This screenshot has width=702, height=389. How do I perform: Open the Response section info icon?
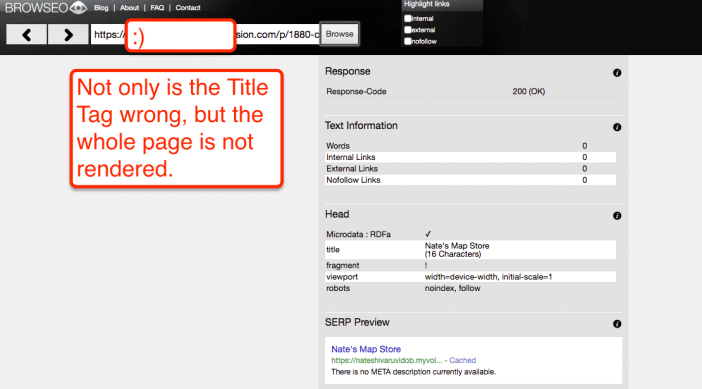click(x=617, y=73)
